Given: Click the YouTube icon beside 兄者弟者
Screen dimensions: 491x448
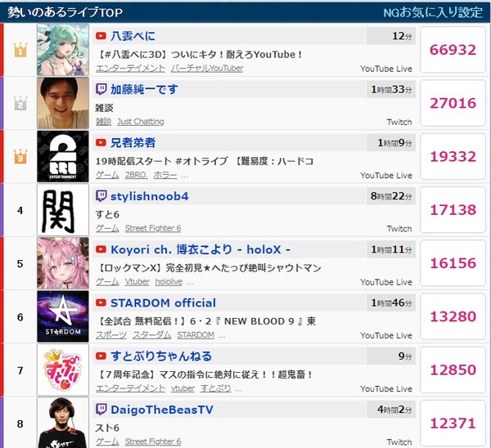Looking at the screenshot, I should [x=101, y=143].
